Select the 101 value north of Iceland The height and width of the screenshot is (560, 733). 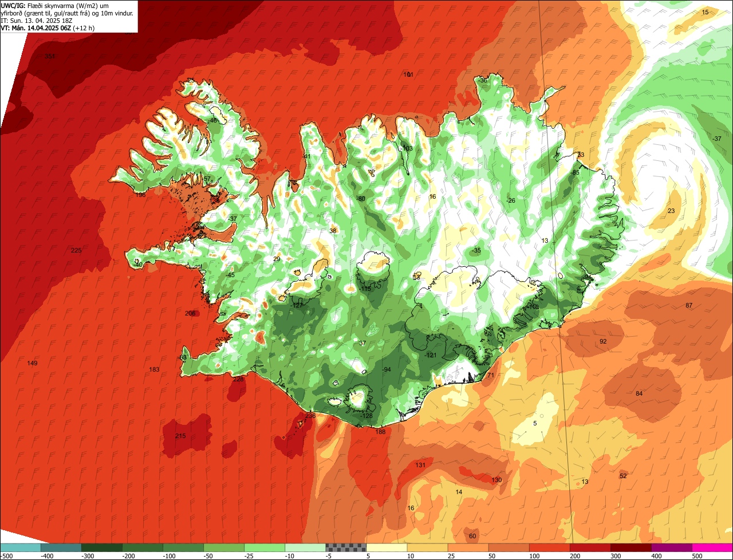pyautogui.click(x=408, y=74)
